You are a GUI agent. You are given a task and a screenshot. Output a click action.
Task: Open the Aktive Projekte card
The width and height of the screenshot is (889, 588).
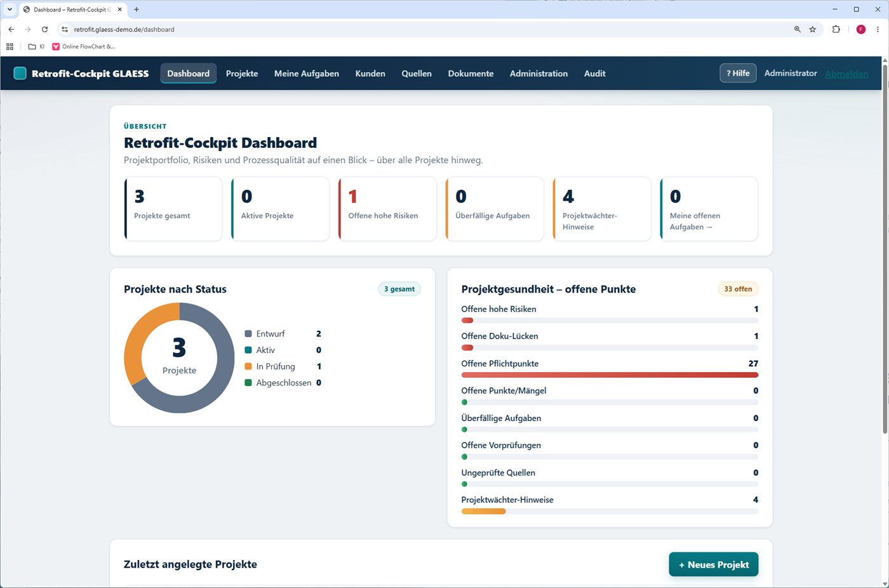tap(281, 209)
